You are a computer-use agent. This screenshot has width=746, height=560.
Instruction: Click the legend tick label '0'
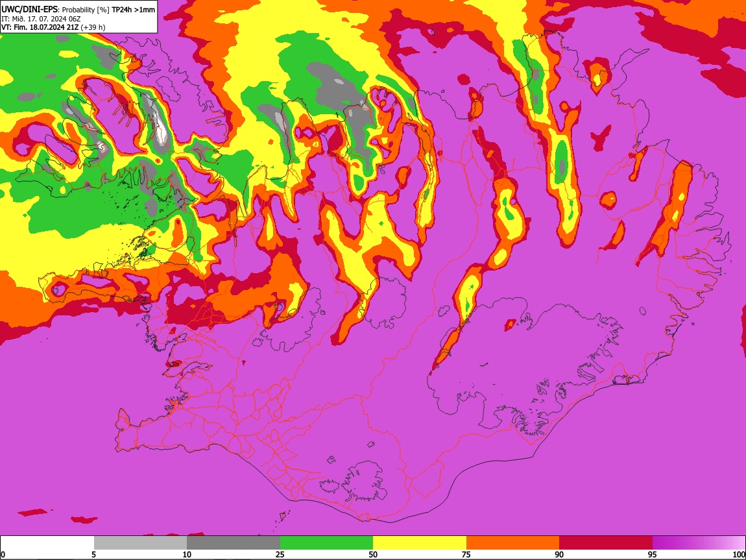[x=3, y=555]
